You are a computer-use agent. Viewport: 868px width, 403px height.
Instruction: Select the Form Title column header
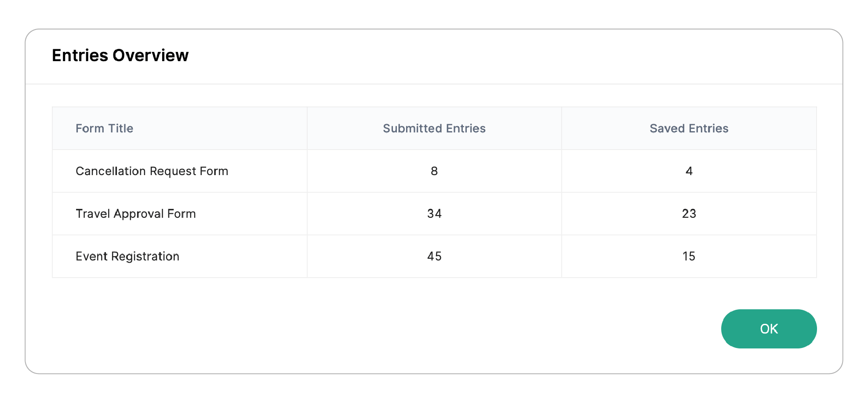click(104, 128)
